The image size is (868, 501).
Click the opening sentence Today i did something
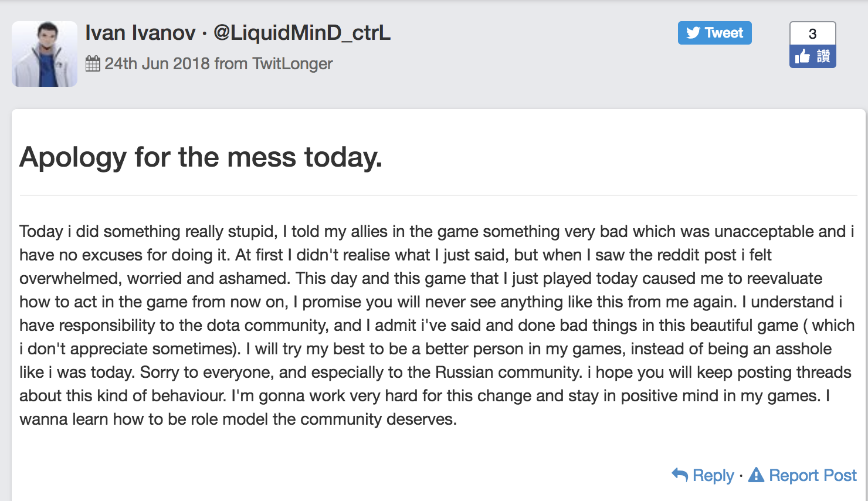click(148, 231)
